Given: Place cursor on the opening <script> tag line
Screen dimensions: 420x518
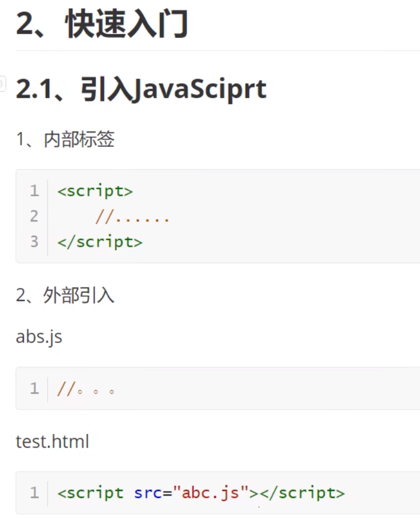Looking at the screenshot, I should click(x=95, y=190).
